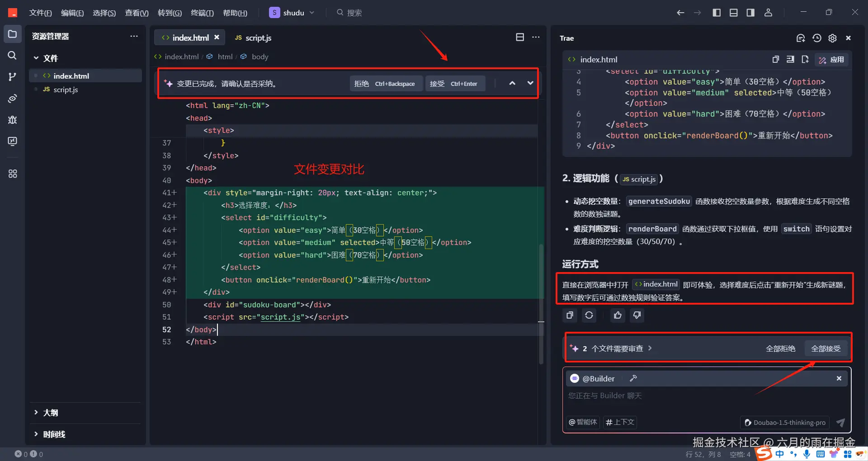Open Trae panel settings gear
The image size is (868, 461).
[x=832, y=38]
